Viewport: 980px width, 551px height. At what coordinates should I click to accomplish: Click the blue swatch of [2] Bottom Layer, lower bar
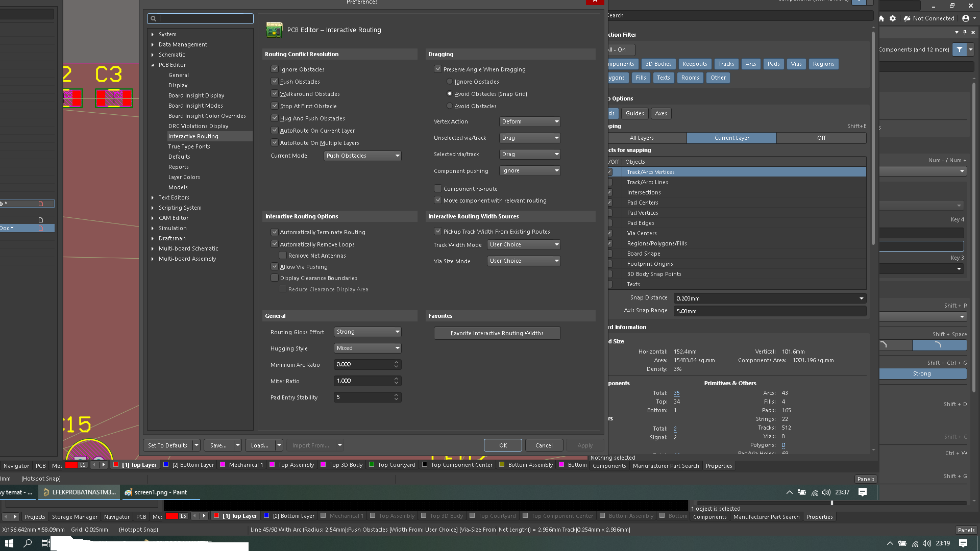(266, 515)
